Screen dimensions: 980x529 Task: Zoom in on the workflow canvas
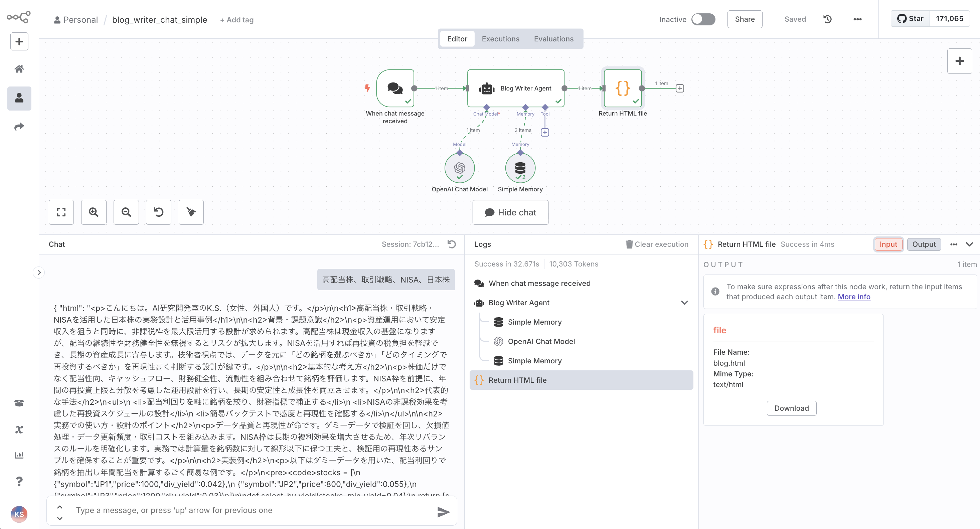pyautogui.click(x=94, y=212)
